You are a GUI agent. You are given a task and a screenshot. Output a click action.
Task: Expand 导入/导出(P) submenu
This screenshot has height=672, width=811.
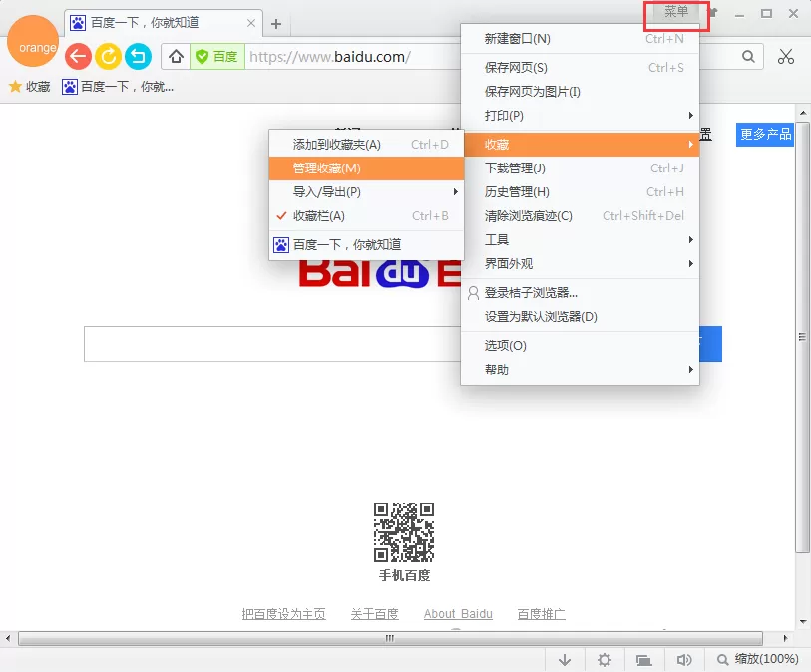pyautogui.click(x=366, y=192)
